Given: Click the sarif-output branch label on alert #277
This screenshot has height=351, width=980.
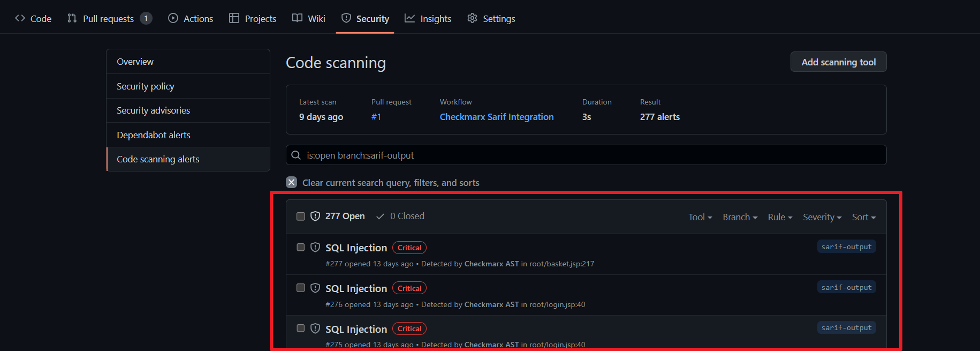Looking at the screenshot, I should tap(847, 247).
